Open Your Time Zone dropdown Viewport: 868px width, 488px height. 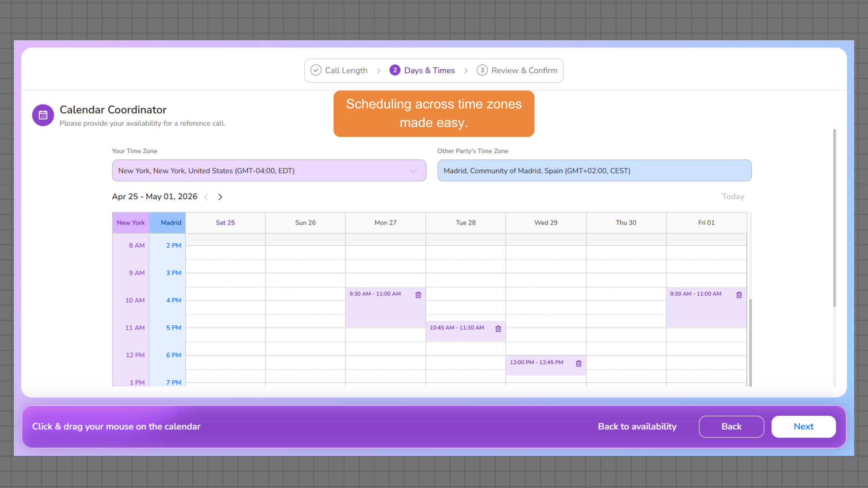[x=269, y=170]
